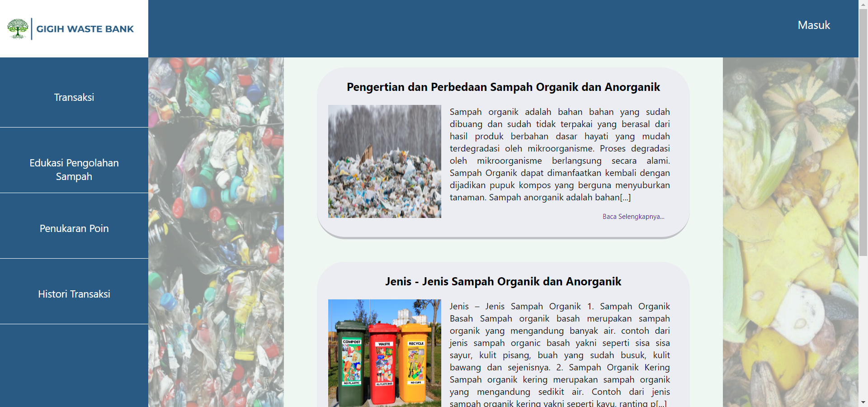
Task: Click the Jenis - Jenis Sampah article title
Action: (x=503, y=282)
